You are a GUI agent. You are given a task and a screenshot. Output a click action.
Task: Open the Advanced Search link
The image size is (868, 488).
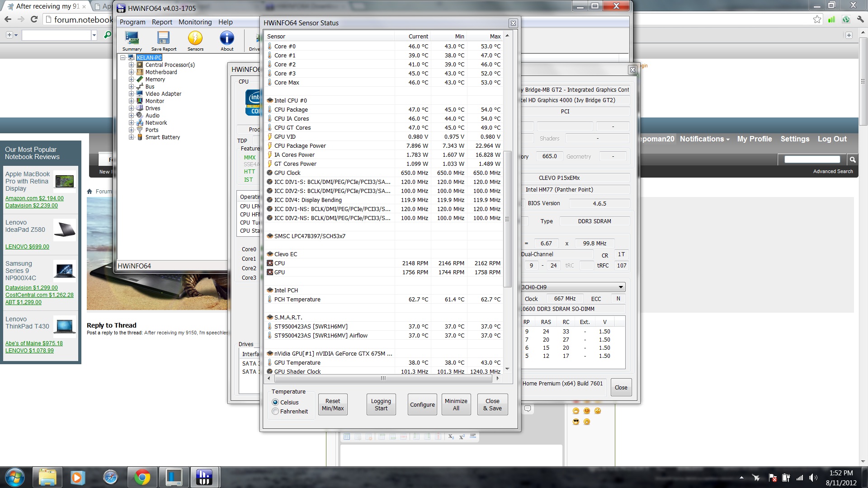tap(833, 171)
